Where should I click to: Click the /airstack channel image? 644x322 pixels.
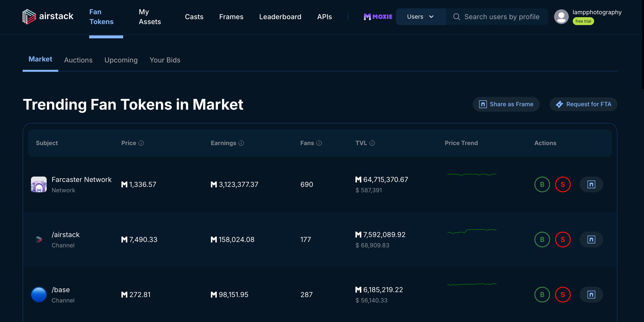click(x=39, y=239)
